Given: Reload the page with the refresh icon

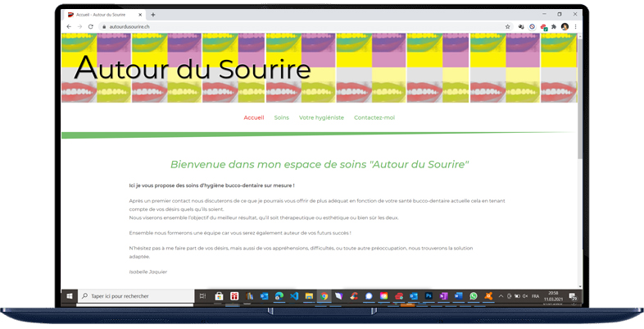Looking at the screenshot, I should (90, 26).
